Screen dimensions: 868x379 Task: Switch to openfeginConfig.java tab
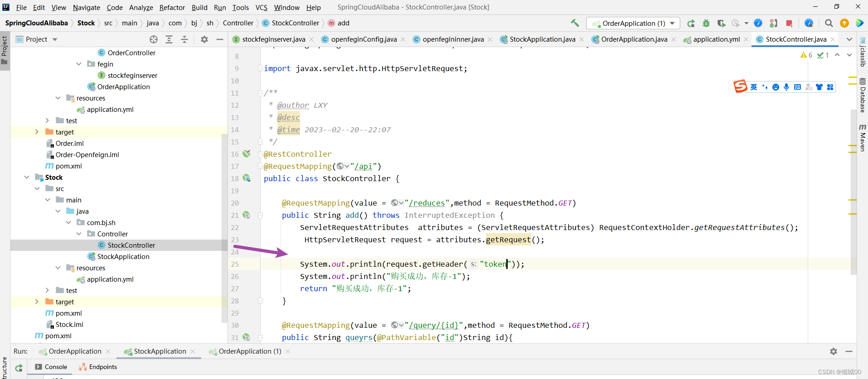pyautogui.click(x=364, y=39)
